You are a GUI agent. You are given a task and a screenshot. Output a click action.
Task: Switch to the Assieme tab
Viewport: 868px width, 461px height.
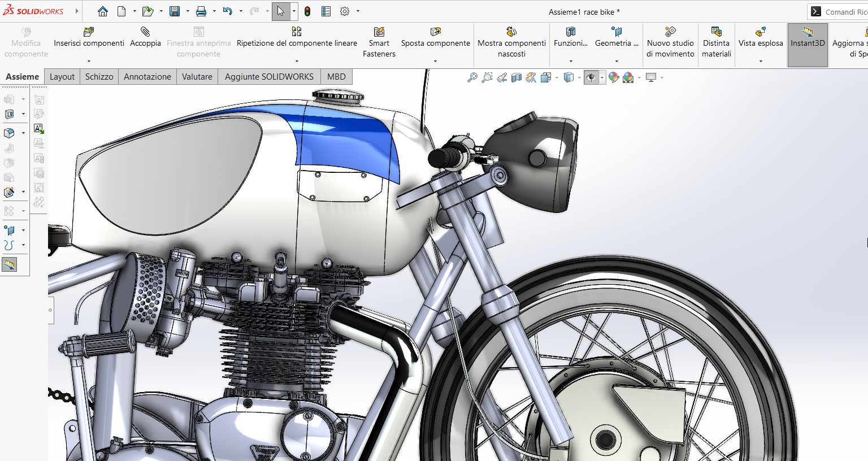[23, 76]
